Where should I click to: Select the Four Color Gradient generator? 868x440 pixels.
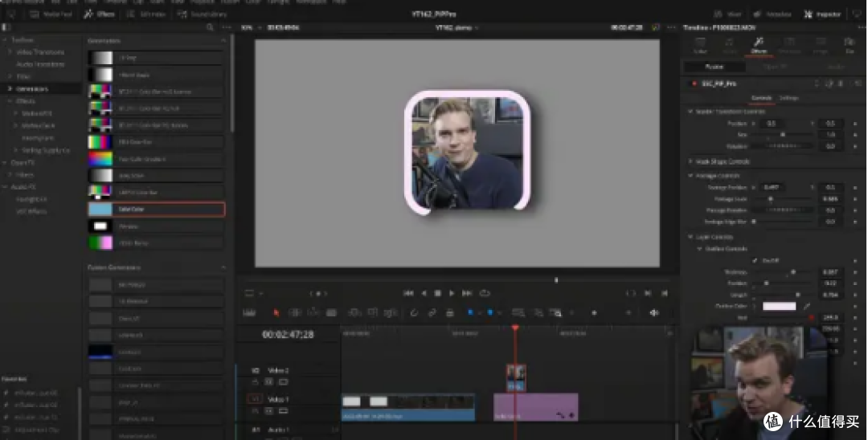click(156, 159)
